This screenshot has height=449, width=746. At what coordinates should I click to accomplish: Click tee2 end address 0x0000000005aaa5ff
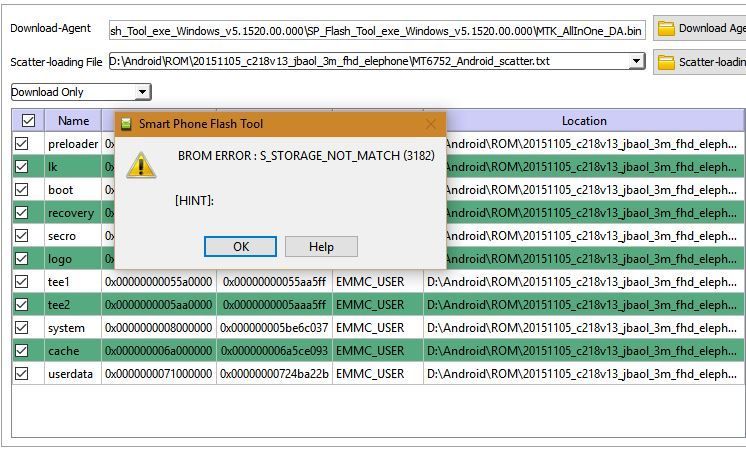pyautogui.click(x=275, y=304)
